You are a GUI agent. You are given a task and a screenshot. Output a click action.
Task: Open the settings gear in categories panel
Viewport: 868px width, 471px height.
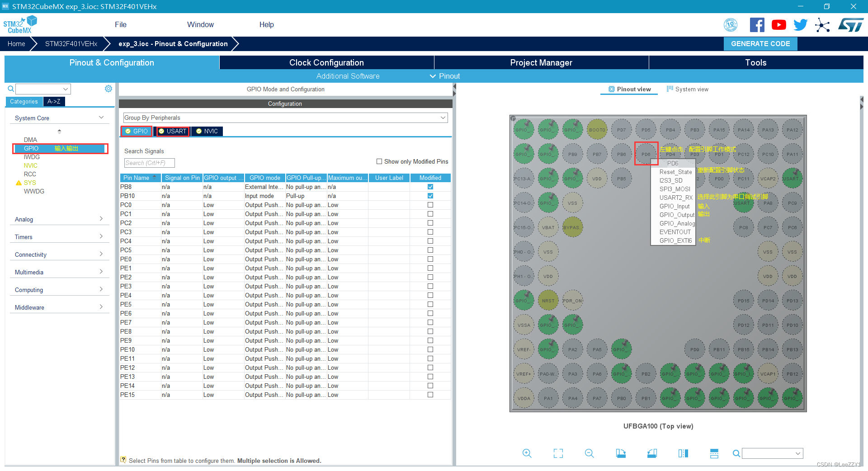108,89
